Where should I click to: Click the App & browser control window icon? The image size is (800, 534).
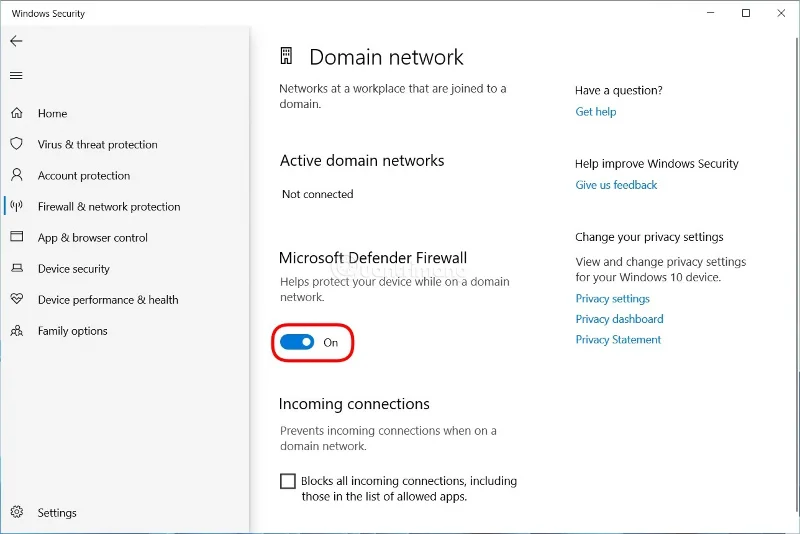17,237
